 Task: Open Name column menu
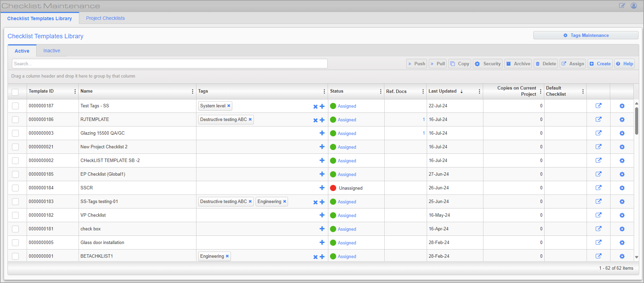[x=192, y=91]
